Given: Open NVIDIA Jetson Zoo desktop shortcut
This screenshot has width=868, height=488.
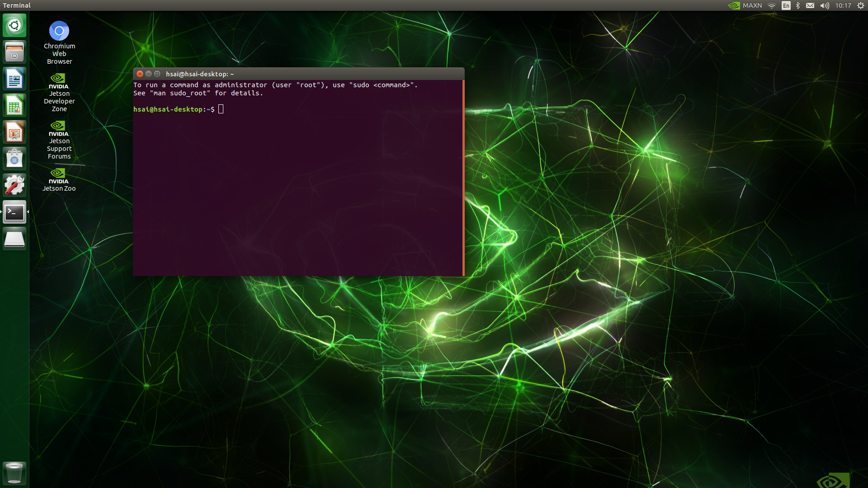Looking at the screenshot, I should [x=59, y=175].
